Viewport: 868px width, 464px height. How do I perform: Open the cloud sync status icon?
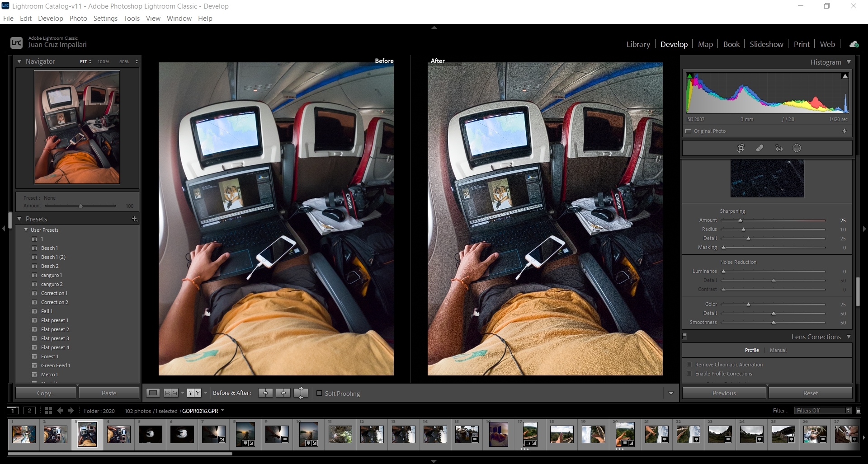click(854, 44)
